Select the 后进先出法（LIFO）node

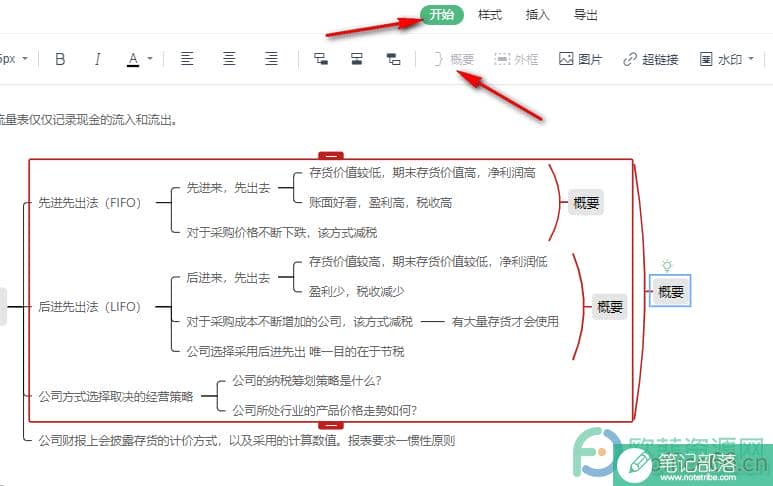coord(90,307)
